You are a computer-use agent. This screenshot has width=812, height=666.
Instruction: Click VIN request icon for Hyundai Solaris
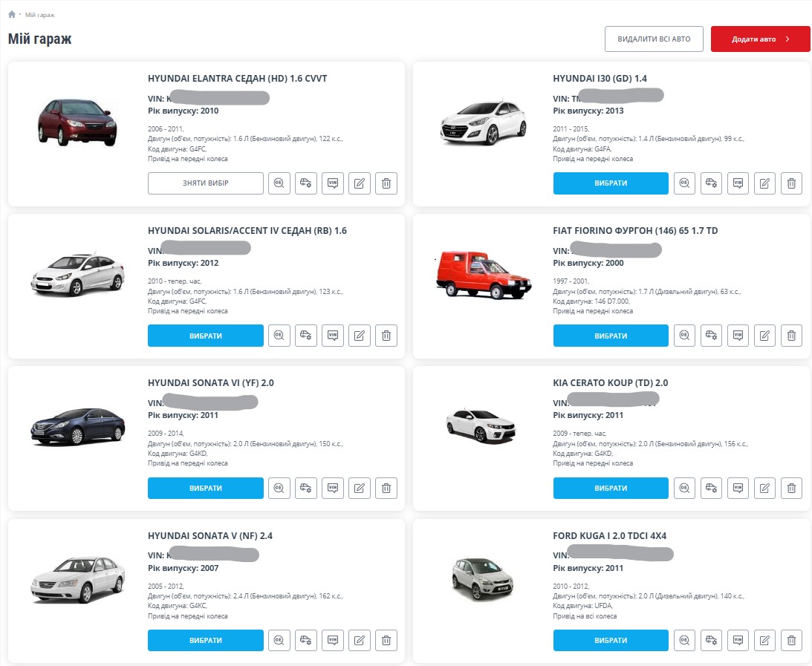pyautogui.click(x=333, y=336)
